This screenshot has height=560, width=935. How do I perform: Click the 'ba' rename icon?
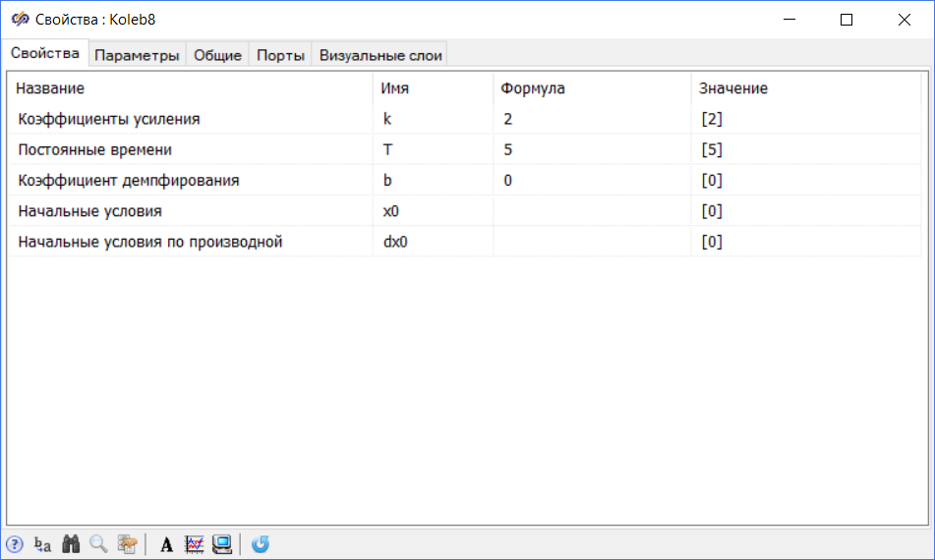[42, 543]
